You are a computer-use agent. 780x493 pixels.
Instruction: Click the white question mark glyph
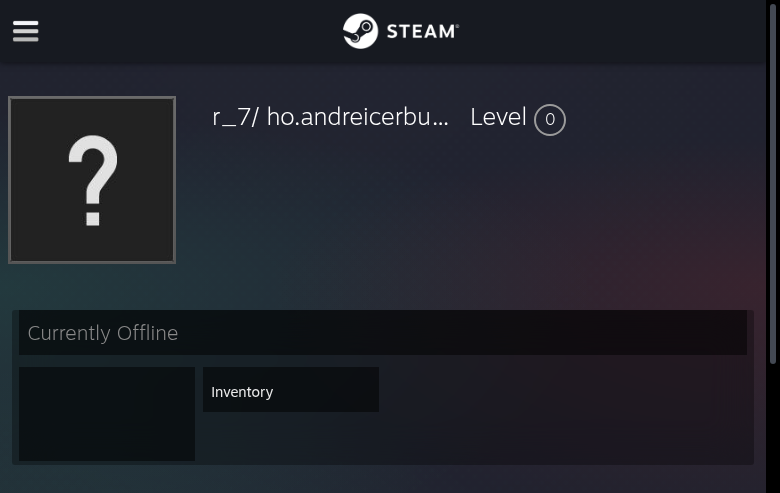pos(93,180)
